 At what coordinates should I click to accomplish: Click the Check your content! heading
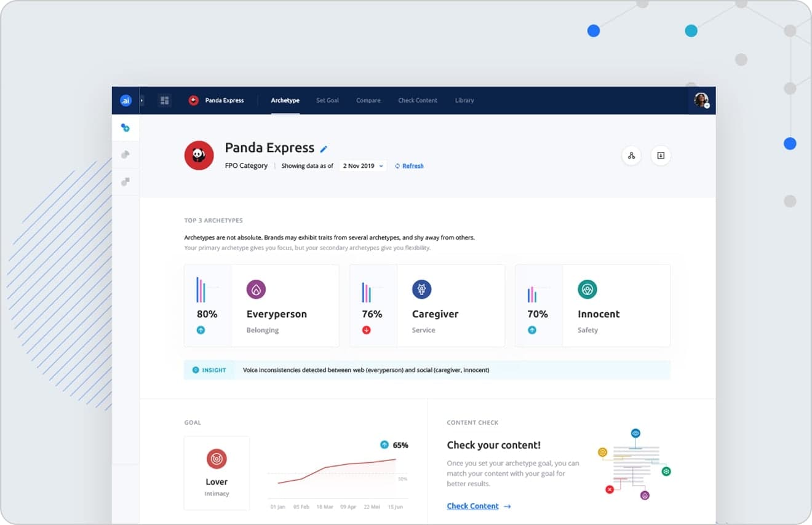[493, 445]
